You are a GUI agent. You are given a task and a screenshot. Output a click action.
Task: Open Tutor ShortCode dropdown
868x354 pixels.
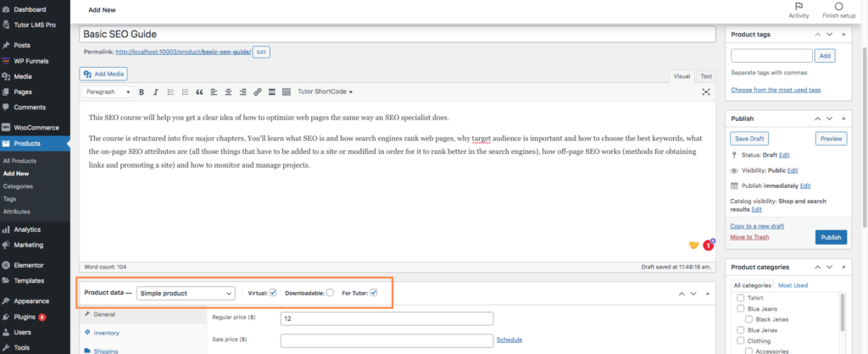coord(325,91)
